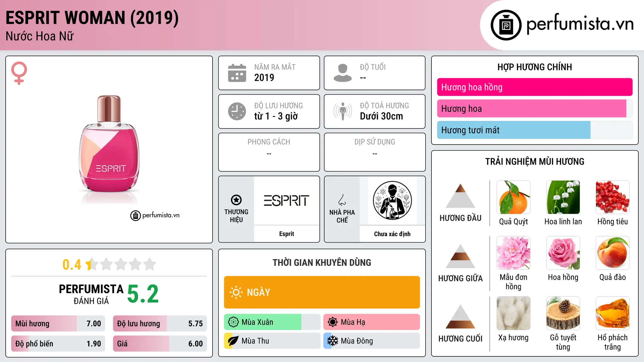Click the ESPRIT WOMAN (2019) title
Screen dimensions: 644x362
[x=92, y=18]
